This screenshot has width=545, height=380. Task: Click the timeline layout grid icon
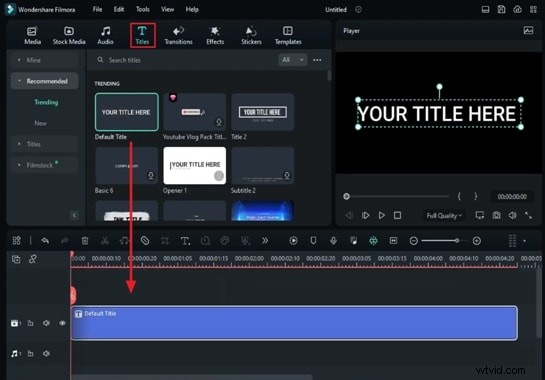pos(16,241)
